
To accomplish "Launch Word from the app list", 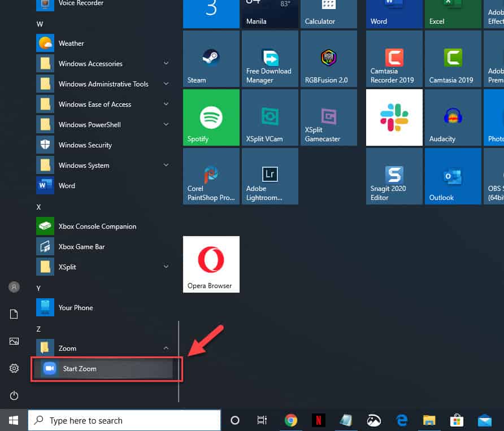I will tap(105, 185).
